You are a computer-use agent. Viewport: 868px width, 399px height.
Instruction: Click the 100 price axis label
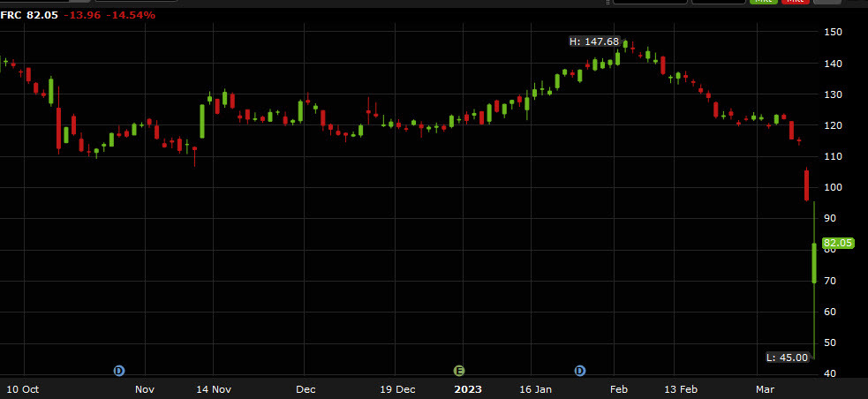coord(834,188)
